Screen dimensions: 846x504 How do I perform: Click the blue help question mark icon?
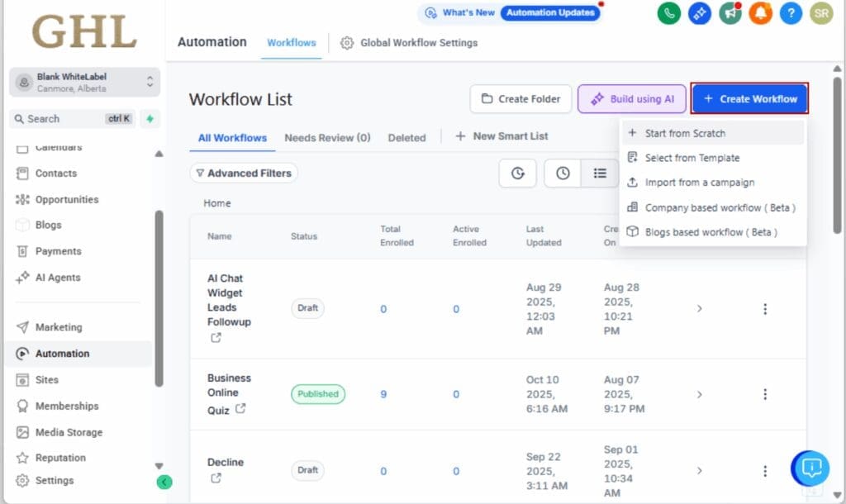tap(791, 13)
